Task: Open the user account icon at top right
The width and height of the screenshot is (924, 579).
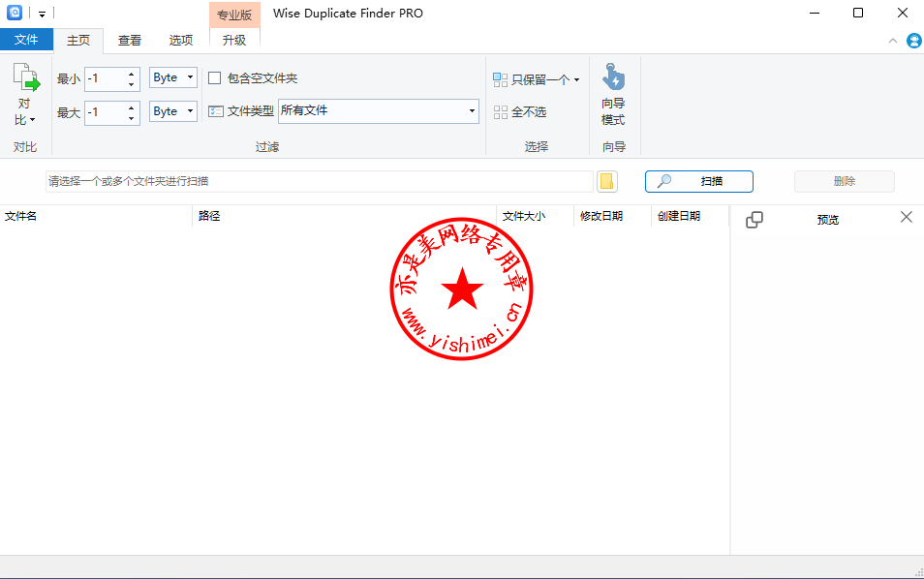Action: [x=913, y=41]
